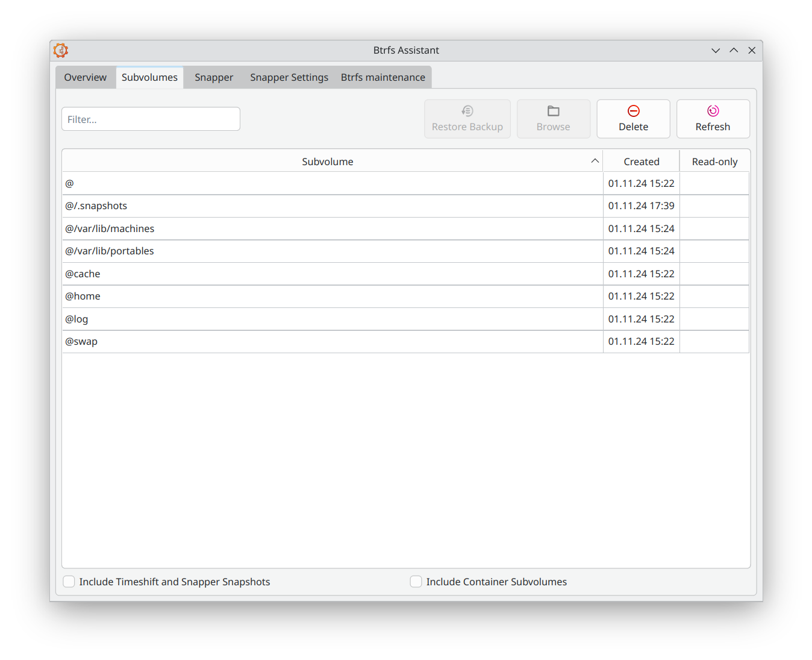Click the 01.11.24 17:39 created date cell

(642, 206)
